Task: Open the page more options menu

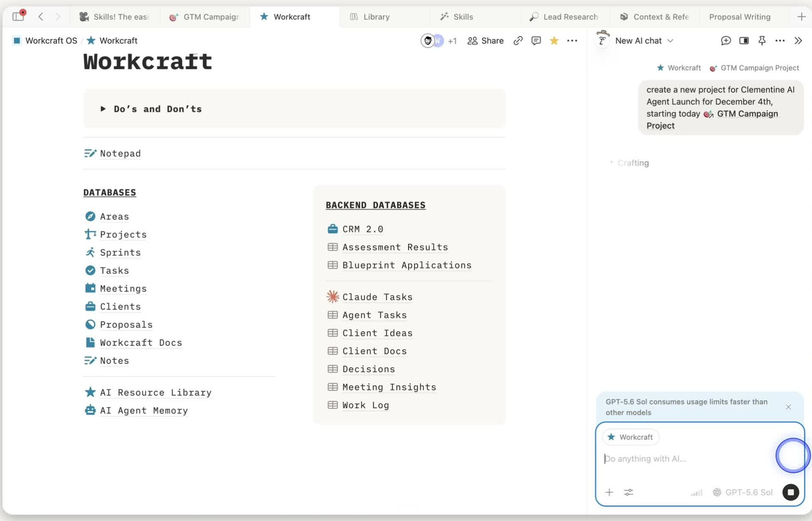Action: pos(572,41)
